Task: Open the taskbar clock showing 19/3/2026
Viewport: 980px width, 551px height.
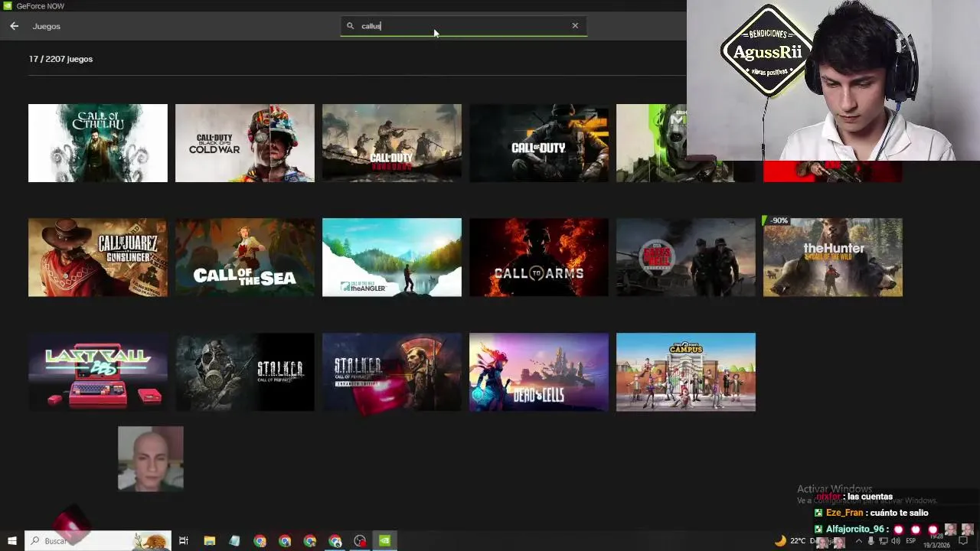Action: (936, 541)
